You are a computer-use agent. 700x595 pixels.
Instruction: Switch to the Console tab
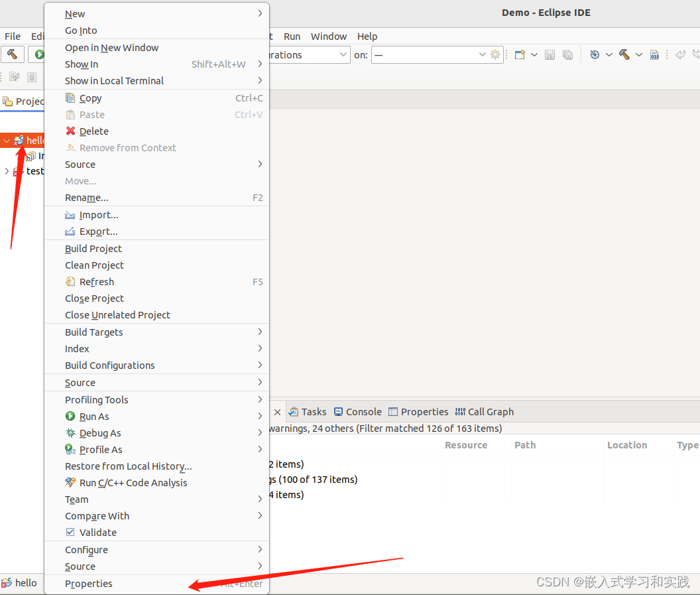[x=358, y=411]
